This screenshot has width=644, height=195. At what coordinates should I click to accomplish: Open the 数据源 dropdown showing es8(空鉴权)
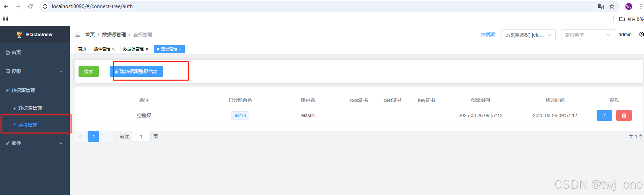point(528,35)
